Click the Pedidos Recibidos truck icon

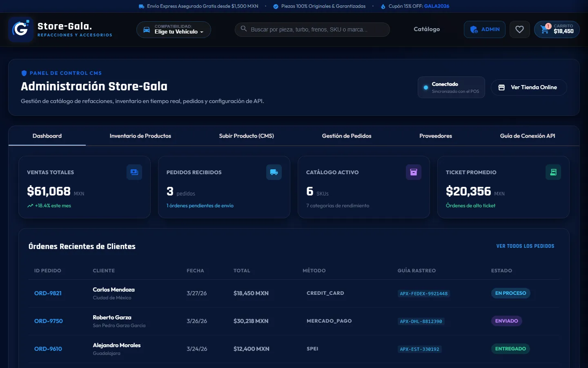point(274,172)
